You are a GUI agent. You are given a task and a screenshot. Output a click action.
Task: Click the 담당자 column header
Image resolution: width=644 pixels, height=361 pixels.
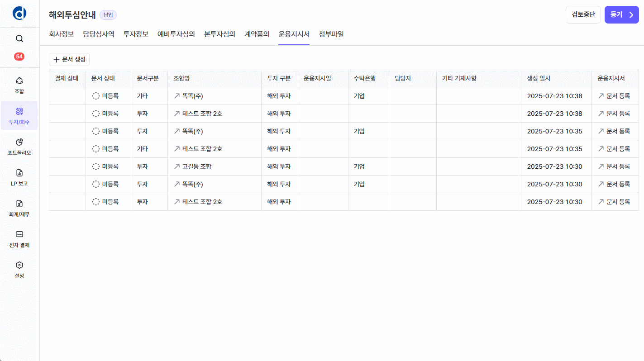coord(413,78)
